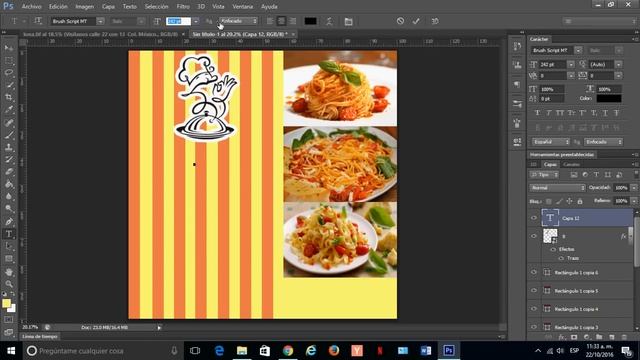Open the Create Warped Text dialog

[x=329, y=21]
